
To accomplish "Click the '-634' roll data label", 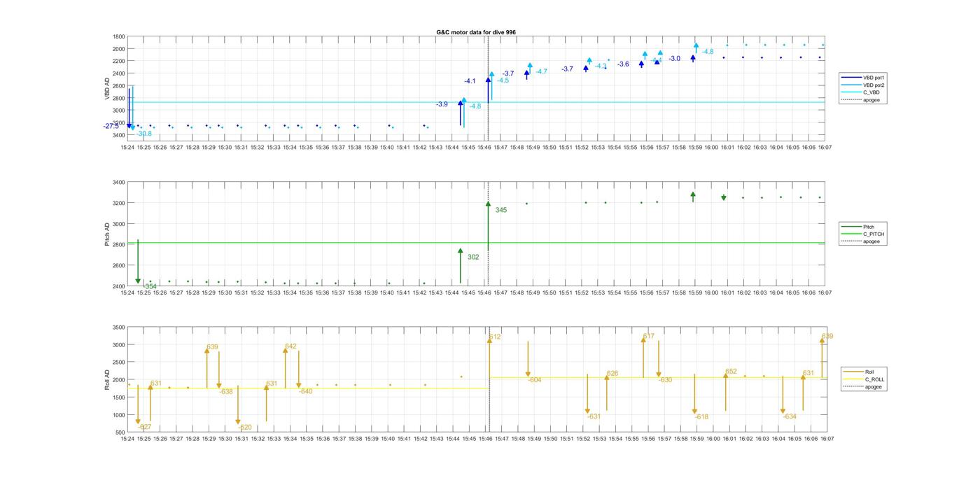I will pos(790,417).
